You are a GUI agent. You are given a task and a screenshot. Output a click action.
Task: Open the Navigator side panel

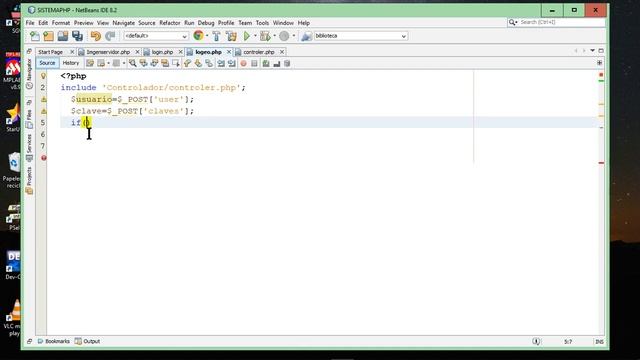[29, 74]
